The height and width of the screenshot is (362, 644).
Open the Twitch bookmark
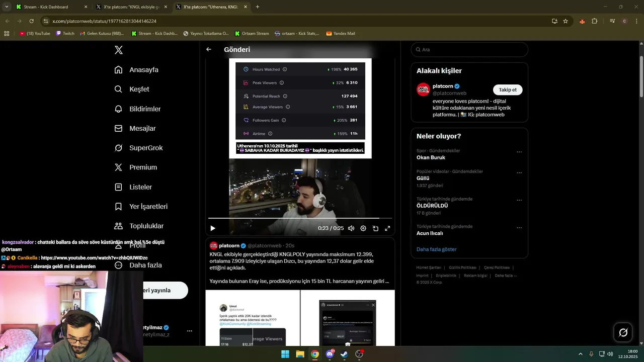[65, 34]
